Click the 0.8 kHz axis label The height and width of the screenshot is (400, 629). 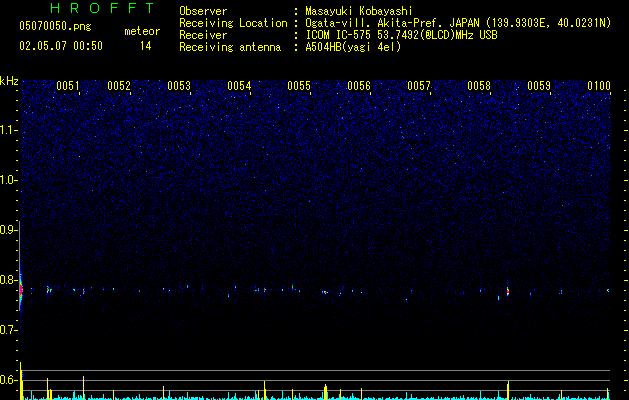(8, 280)
